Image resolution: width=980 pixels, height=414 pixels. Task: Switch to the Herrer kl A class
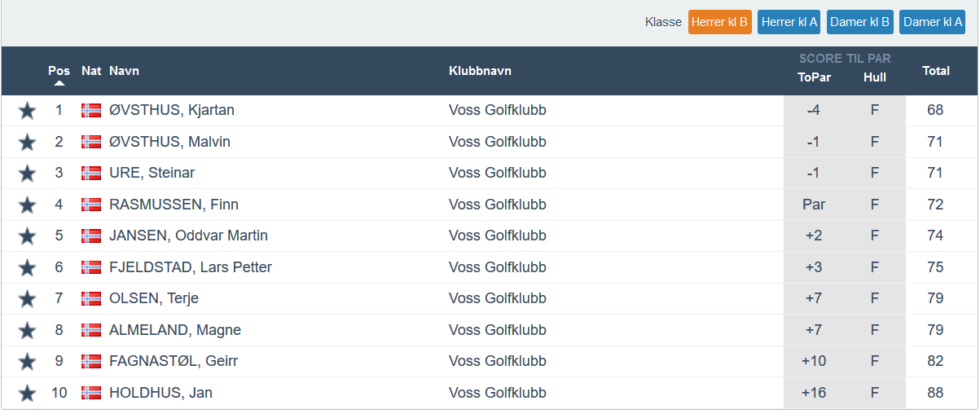tap(789, 22)
